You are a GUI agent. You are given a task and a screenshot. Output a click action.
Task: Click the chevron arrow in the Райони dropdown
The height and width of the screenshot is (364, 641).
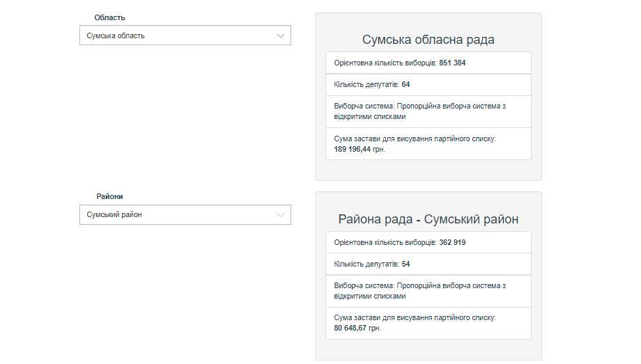pos(281,214)
